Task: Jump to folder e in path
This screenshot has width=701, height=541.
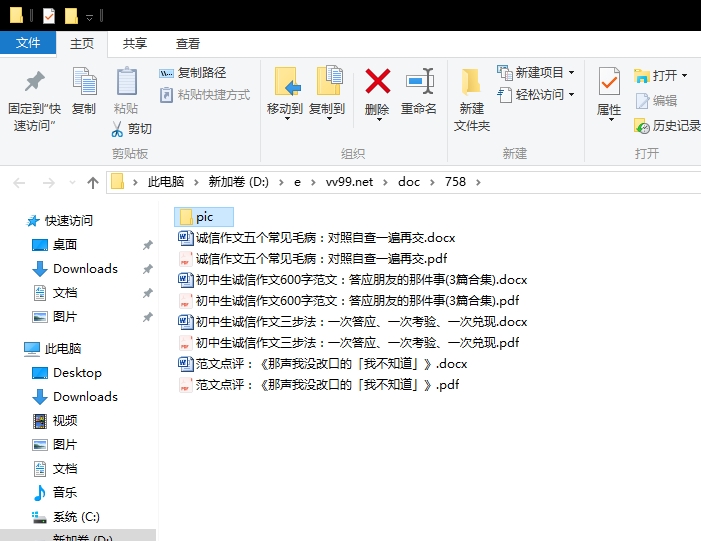Action: point(297,182)
